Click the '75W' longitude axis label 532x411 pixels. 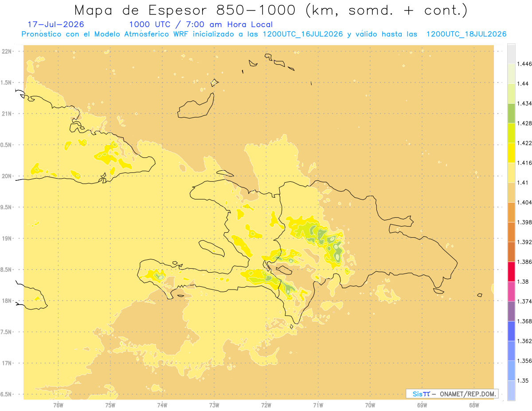tap(110, 405)
